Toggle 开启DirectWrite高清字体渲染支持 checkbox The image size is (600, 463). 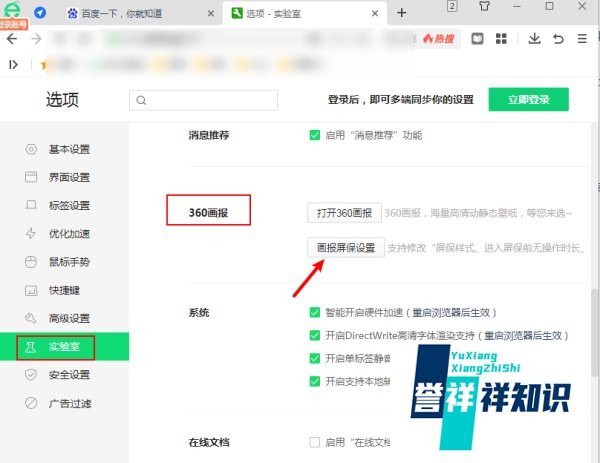coord(315,336)
